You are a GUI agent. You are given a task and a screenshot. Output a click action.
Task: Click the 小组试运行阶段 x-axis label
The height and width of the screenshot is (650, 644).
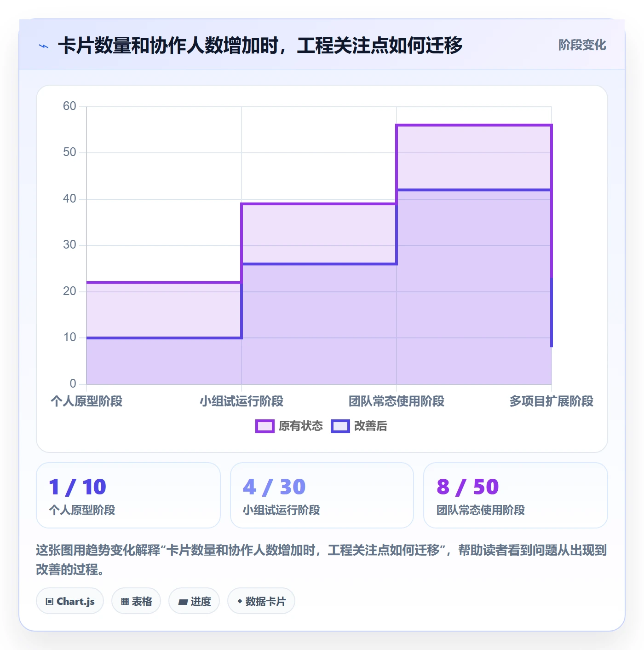[241, 401]
